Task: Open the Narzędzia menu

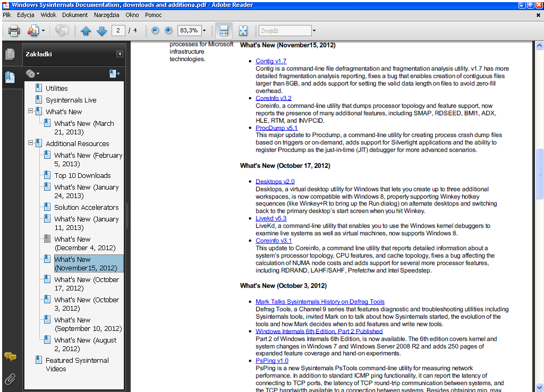Action: [x=106, y=15]
